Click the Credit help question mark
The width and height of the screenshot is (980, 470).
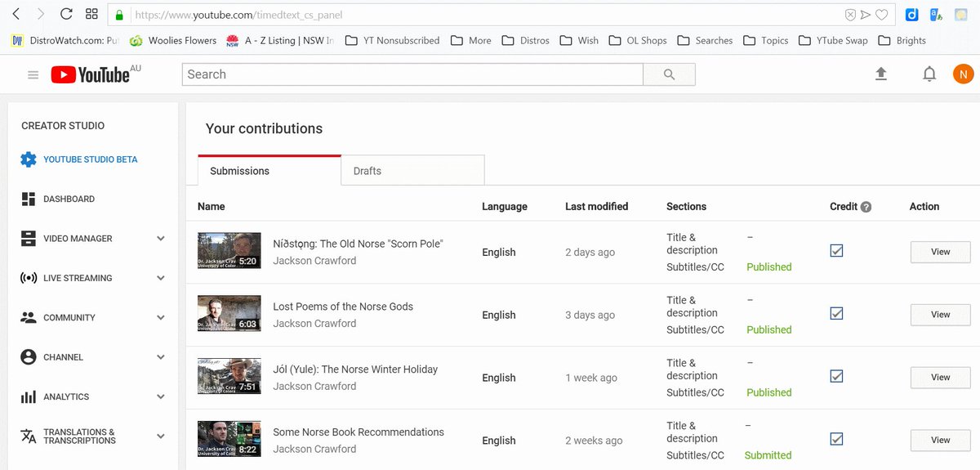point(866,207)
